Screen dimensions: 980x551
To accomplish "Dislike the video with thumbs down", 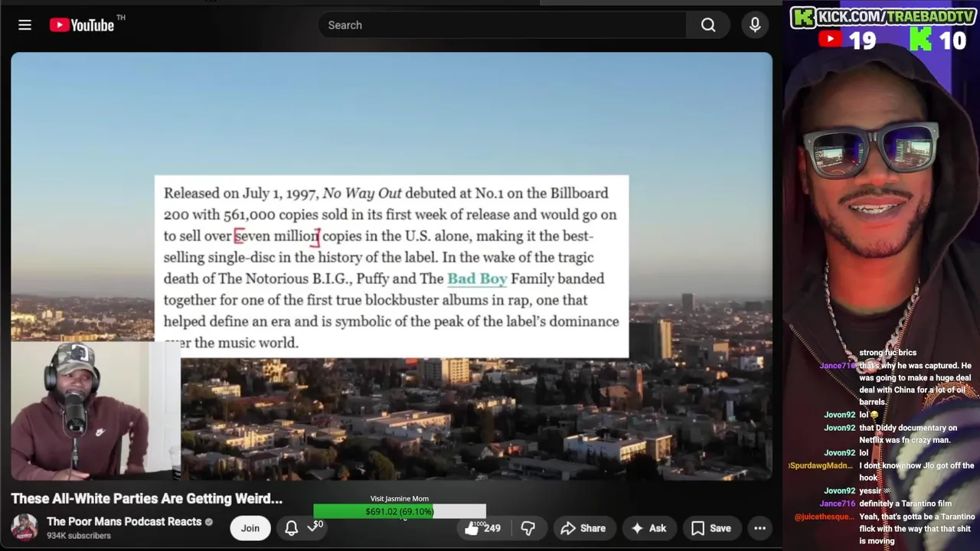I will pyautogui.click(x=528, y=528).
